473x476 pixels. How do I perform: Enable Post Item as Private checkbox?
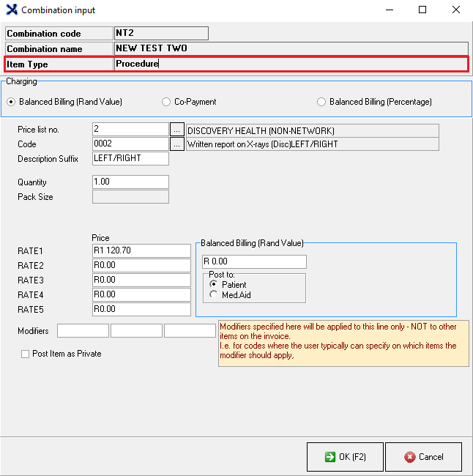(26, 354)
